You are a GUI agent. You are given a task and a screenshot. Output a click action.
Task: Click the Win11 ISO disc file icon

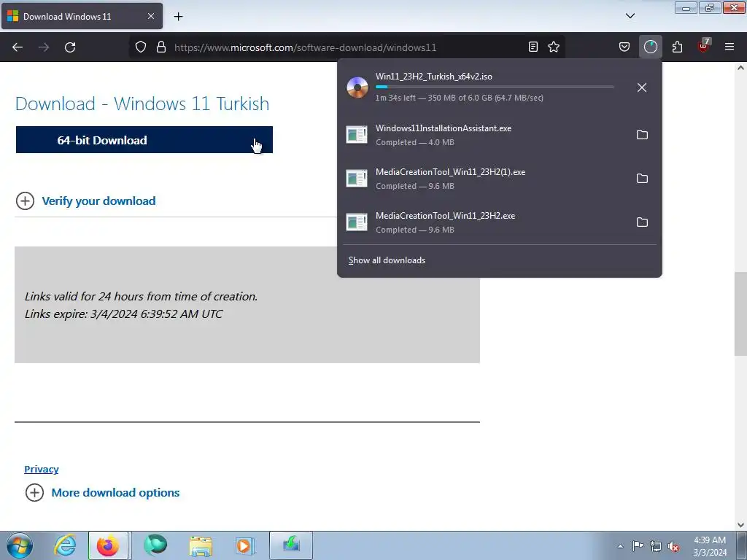(x=357, y=87)
